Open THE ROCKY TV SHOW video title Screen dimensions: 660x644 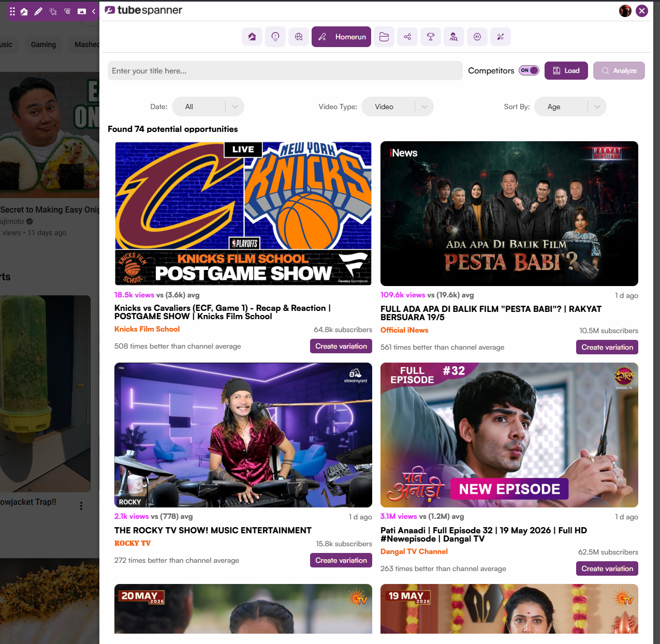pos(213,530)
